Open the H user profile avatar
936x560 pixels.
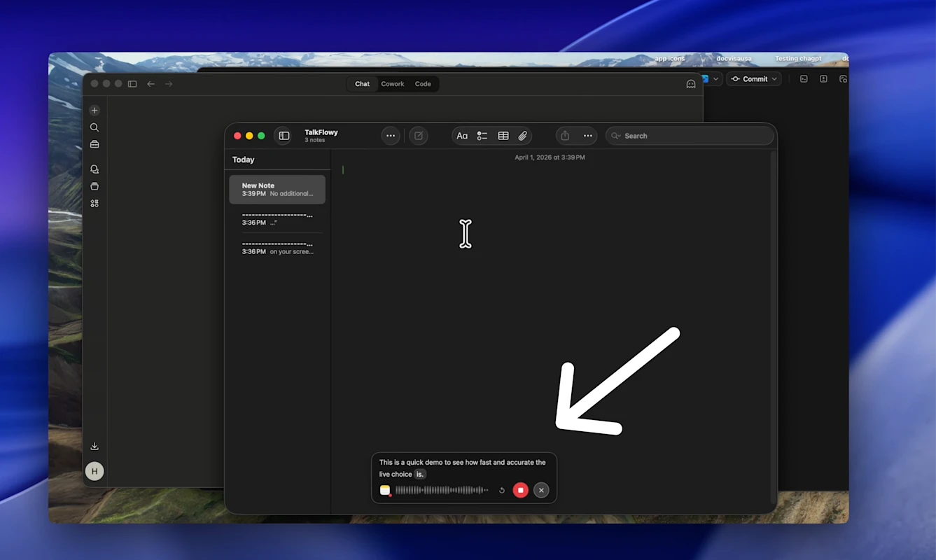(95, 472)
